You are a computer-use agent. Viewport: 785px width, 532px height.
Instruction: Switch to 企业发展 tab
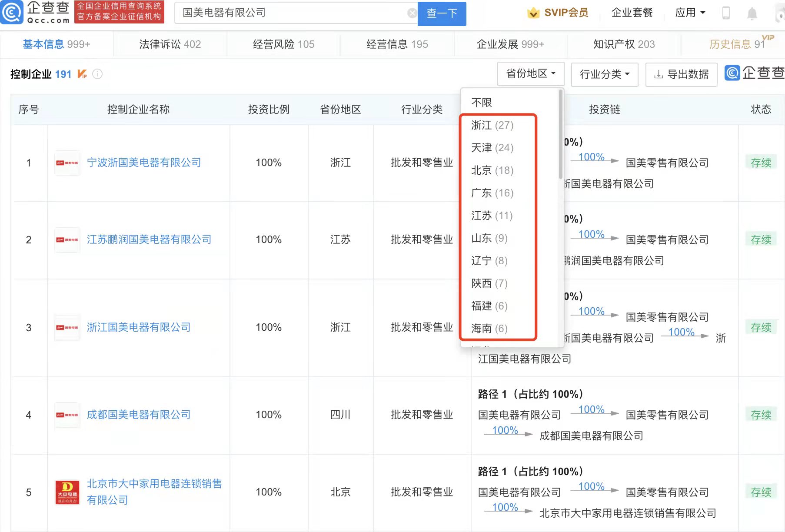coord(510,44)
